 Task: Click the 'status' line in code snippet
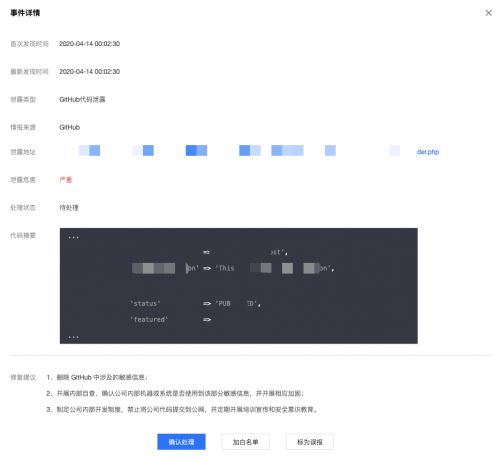pyautogui.click(x=195, y=303)
